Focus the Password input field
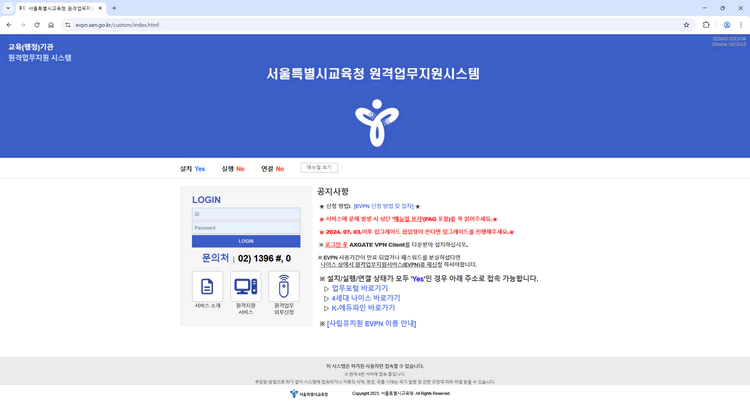The image size is (750, 403). pos(246,228)
